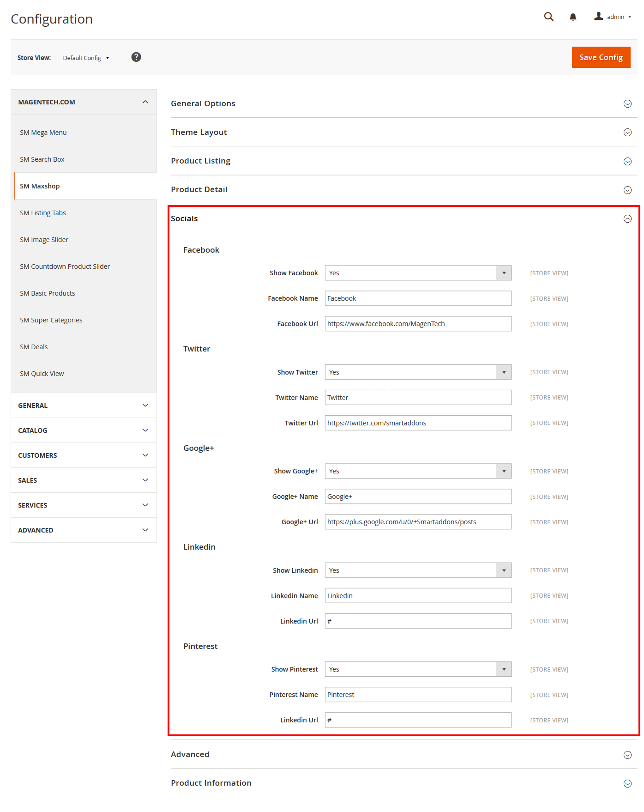Expand the GENERAL sidebar section

click(84, 406)
